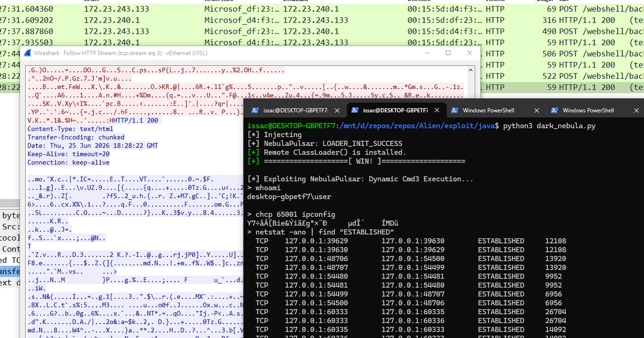This screenshot has width=644, height=338.
Task: Click netstat row 127.0.0.1:39629 to 39630
Action: pyautogui.click(x=411, y=241)
